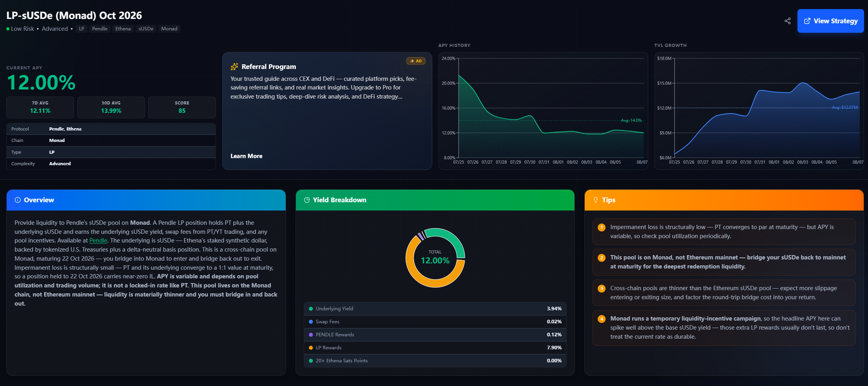Click the 30D AVG stat card
Viewport: 868px width, 386px height.
click(x=111, y=107)
